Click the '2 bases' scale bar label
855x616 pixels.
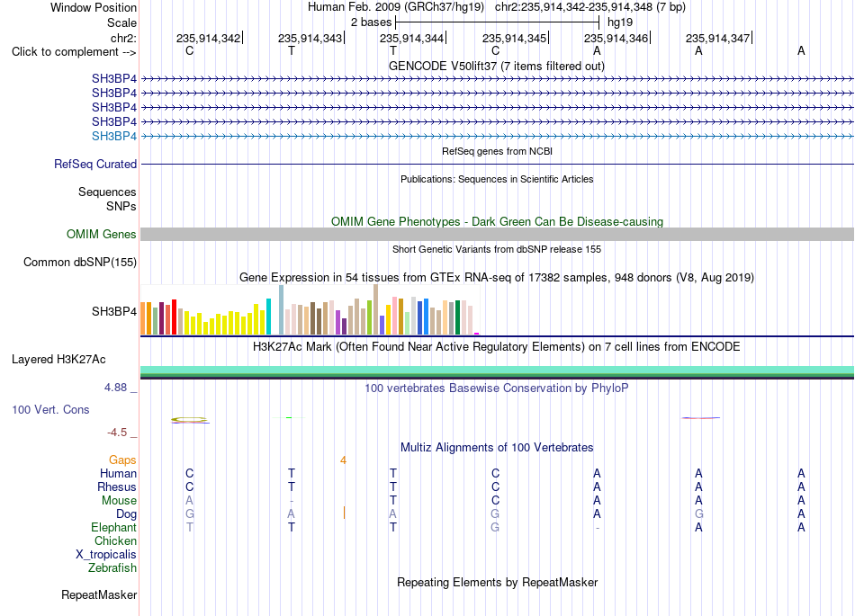point(371,22)
